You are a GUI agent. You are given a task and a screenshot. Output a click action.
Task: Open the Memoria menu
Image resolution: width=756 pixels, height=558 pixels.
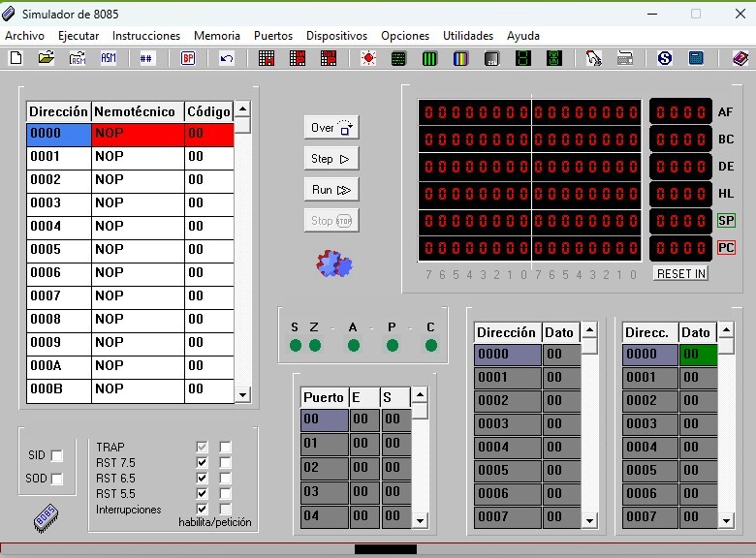217,36
